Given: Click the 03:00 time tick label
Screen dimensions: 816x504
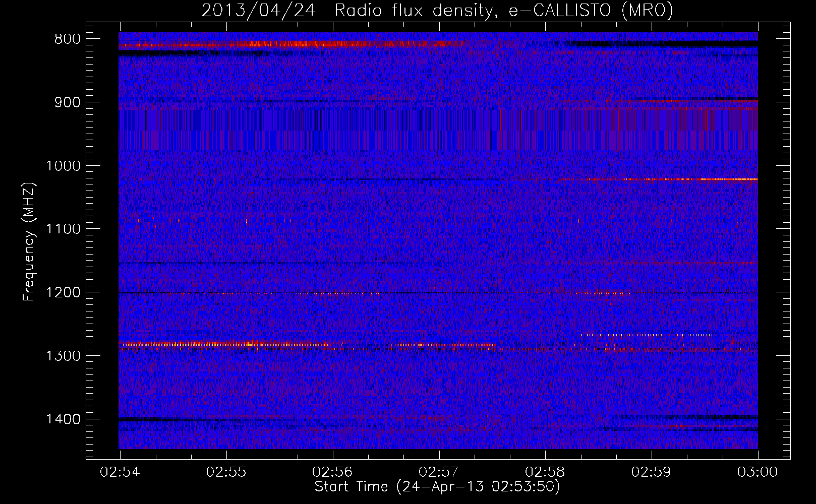Looking at the screenshot, I should pyautogui.click(x=758, y=472).
